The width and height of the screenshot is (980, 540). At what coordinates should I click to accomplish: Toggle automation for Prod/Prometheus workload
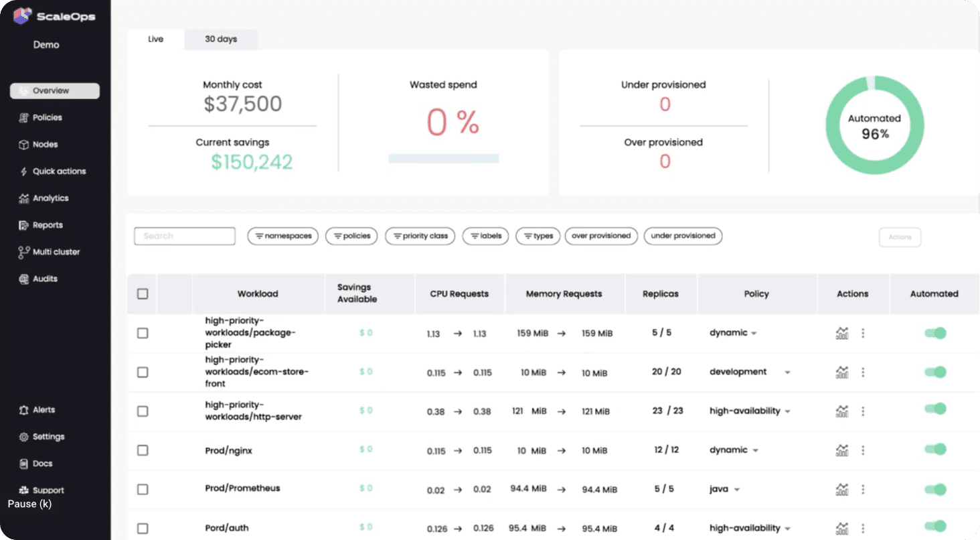point(935,489)
